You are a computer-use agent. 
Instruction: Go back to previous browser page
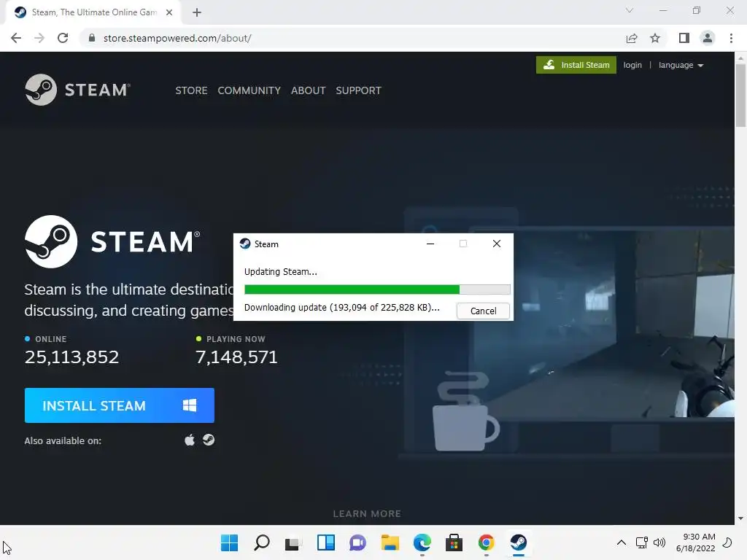tap(16, 38)
